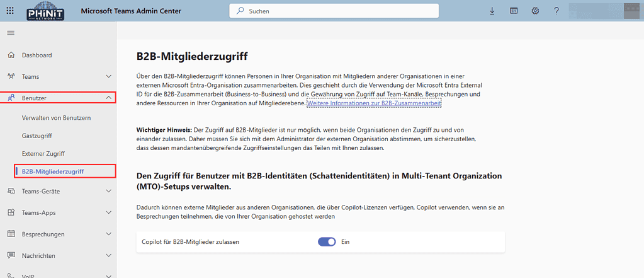
Task: Collapse the Benutzer section chevron
Action: 108,98
